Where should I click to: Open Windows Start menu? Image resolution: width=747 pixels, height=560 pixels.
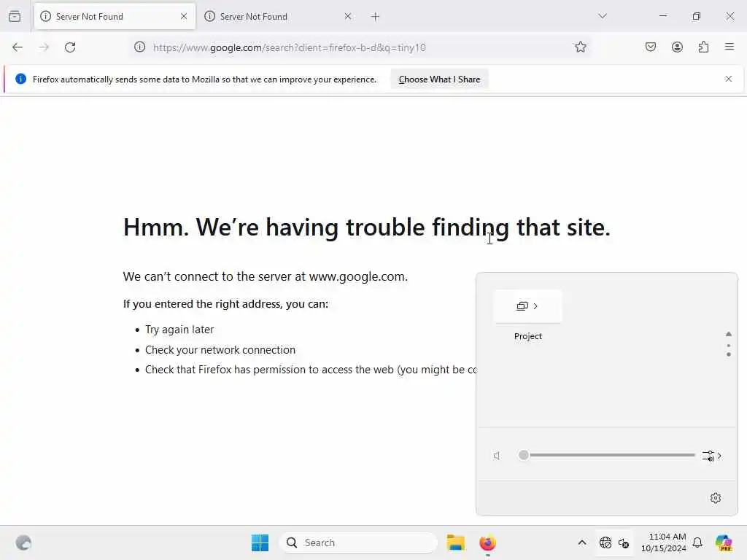pyautogui.click(x=260, y=542)
